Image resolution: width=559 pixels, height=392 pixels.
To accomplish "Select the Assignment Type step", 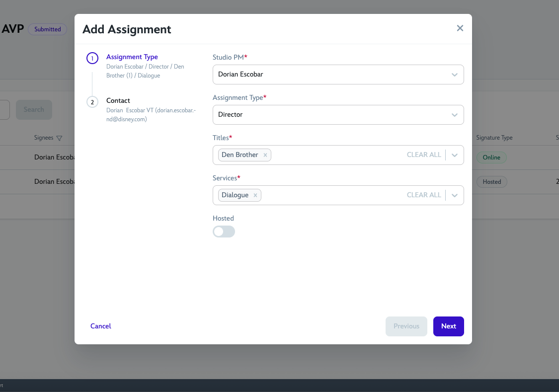I will point(132,57).
